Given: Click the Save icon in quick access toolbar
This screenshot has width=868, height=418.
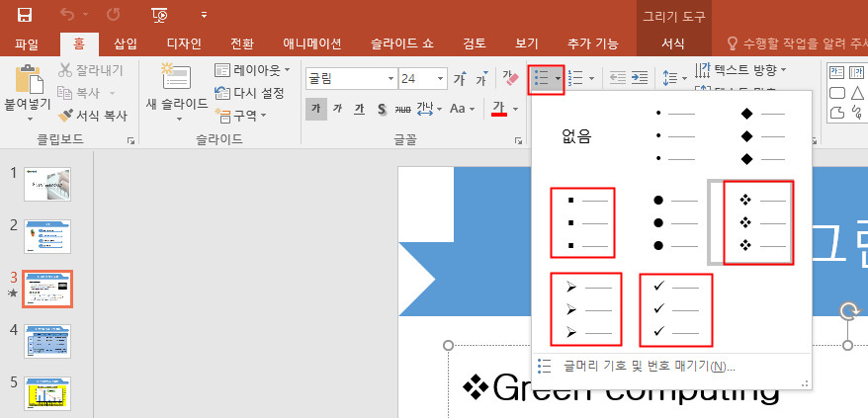Looking at the screenshot, I should pos(24,15).
